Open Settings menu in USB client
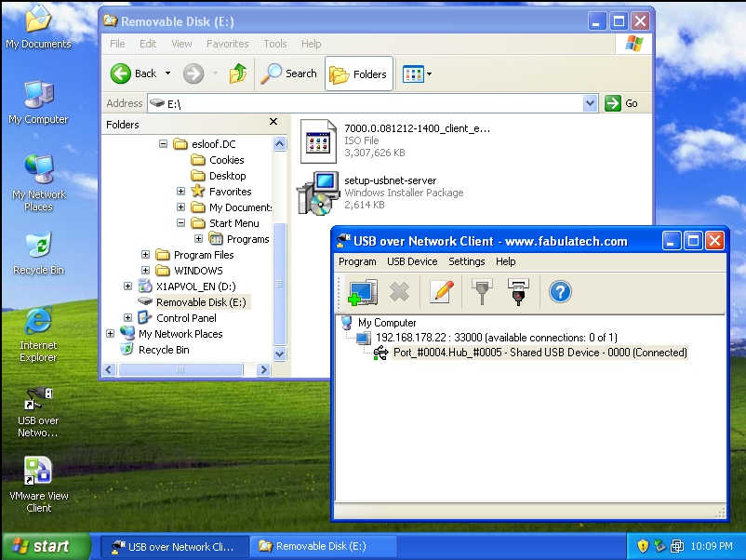This screenshot has width=746, height=560. tap(467, 261)
